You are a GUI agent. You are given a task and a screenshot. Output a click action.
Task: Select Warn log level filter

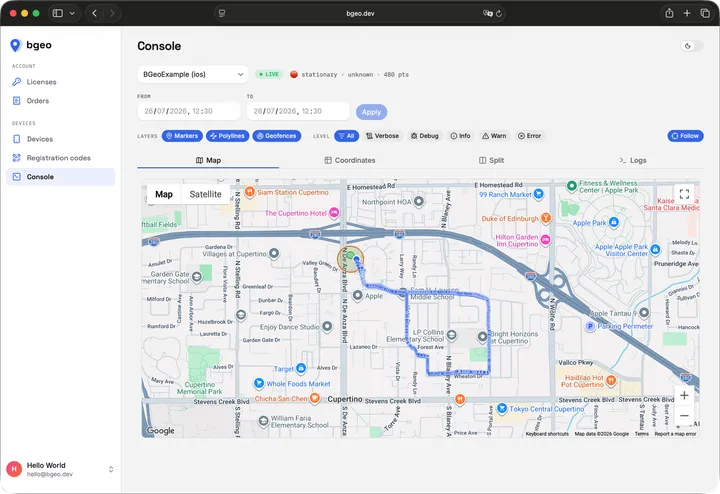[494, 136]
